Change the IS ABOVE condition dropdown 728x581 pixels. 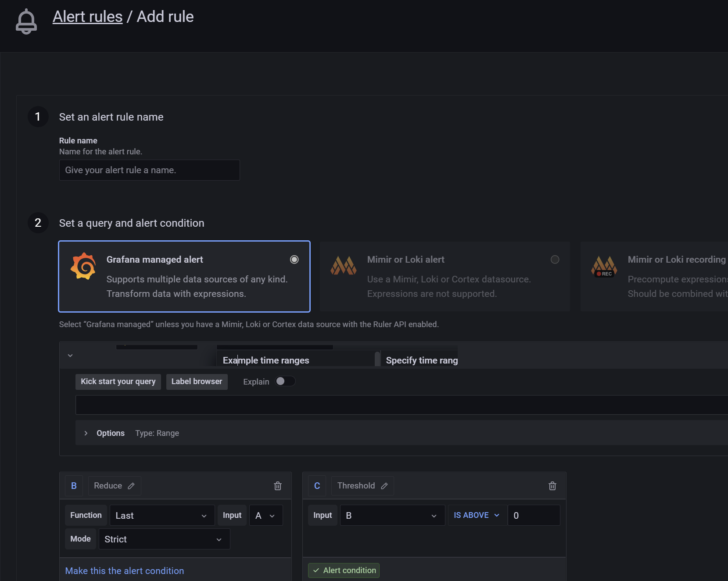(x=477, y=515)
